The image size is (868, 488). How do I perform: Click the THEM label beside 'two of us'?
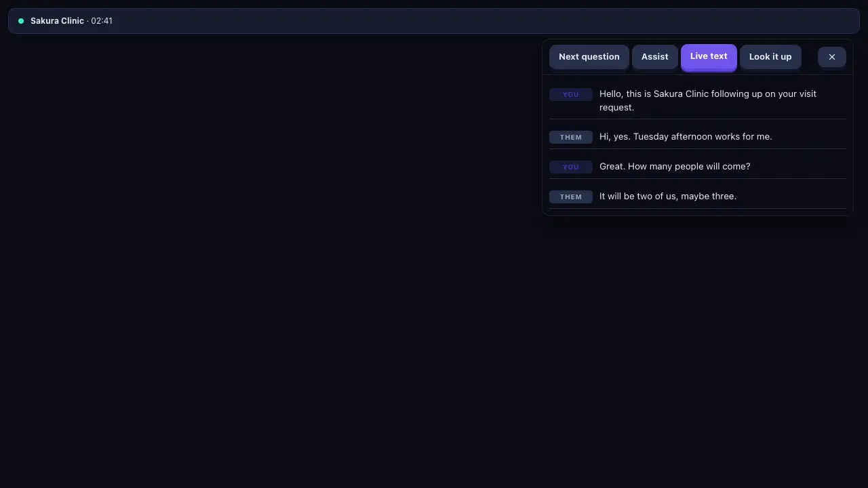click(x=571, y=197)
